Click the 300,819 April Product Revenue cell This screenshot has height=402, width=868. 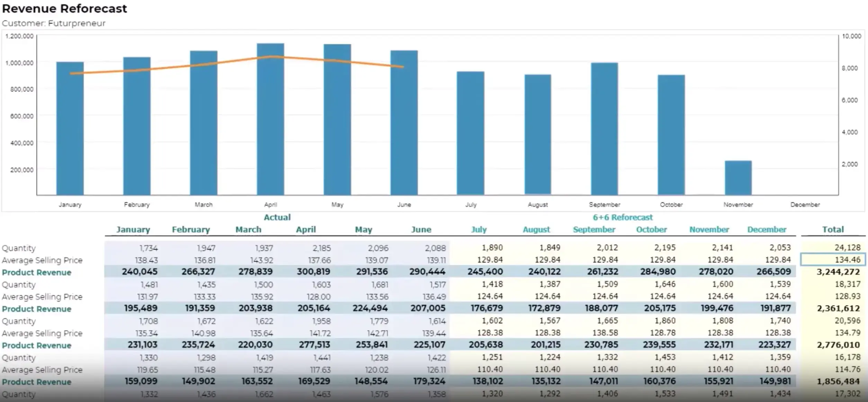tap(313, 272)
